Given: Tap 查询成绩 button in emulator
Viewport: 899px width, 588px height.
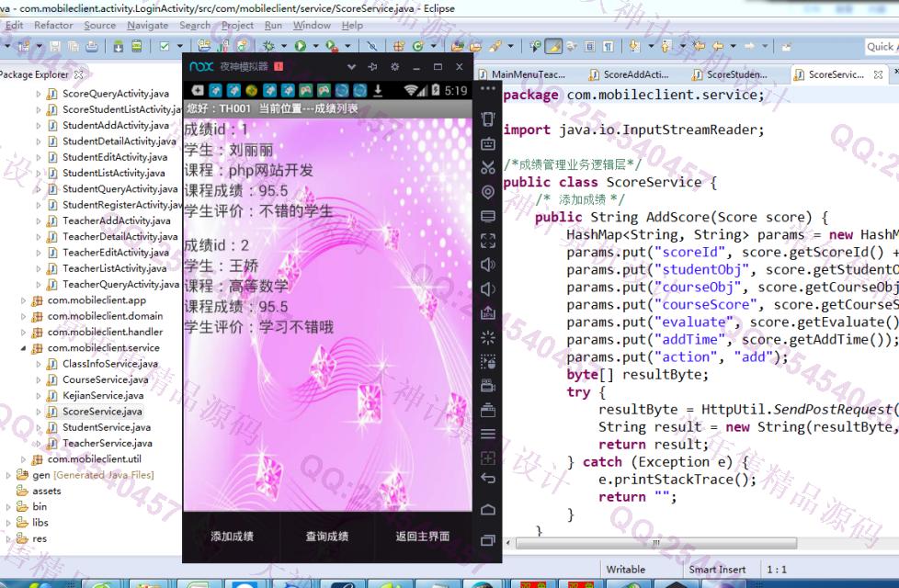Looking at the screenshot, I should coord(327,537).
